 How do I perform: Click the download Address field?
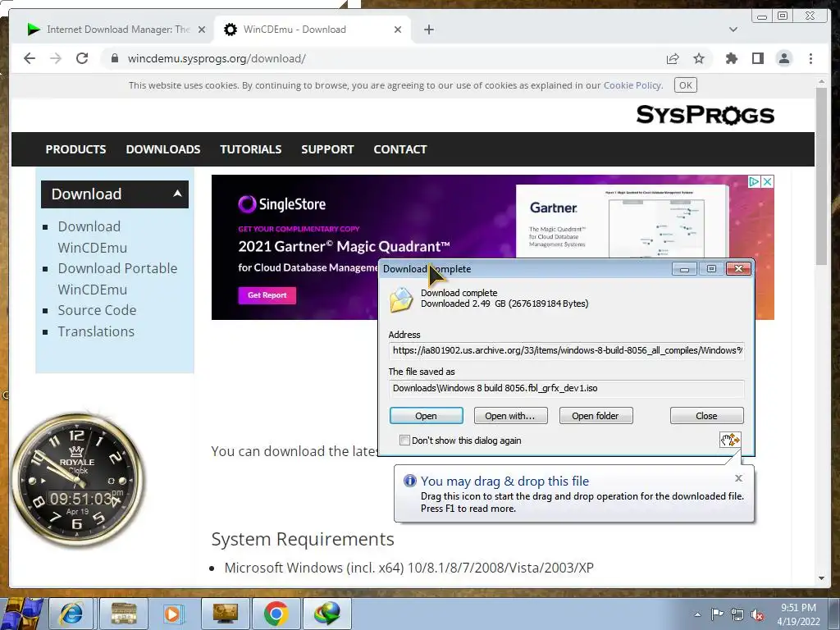tap(567, 350)
